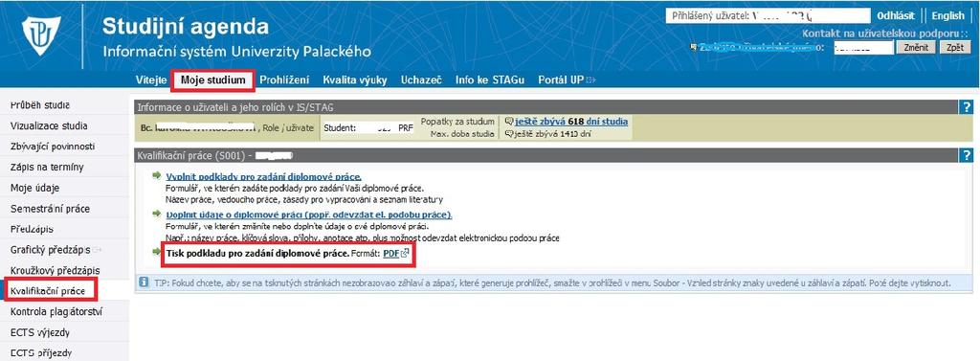
Task: Open the Prohlížení tab
Action: click(284, 80)
